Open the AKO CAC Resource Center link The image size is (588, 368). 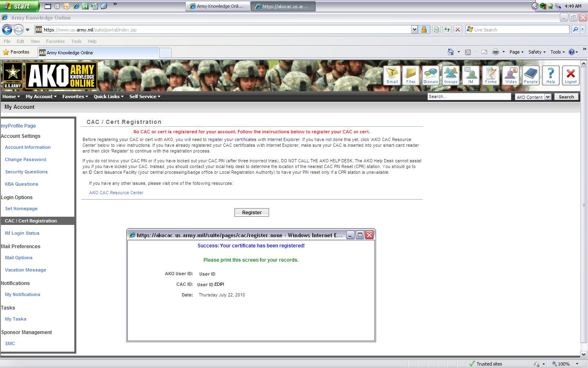click(116, 193)
